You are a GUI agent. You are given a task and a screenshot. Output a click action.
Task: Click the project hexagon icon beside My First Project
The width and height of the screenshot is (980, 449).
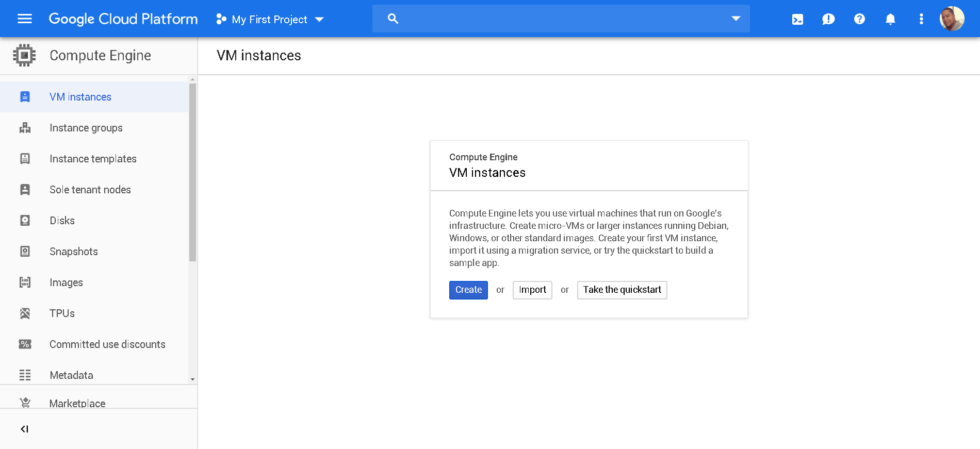pyautogui.click(x=221, y=19)
